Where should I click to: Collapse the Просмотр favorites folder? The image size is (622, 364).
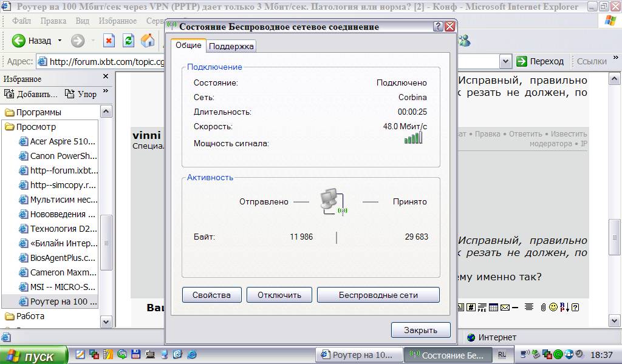click(x=35, y=127)
